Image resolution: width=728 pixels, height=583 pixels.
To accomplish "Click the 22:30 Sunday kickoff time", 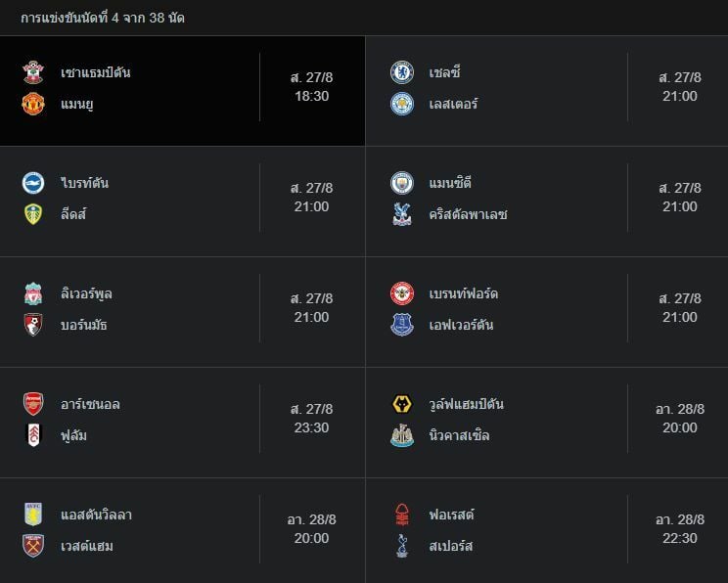I will (x=680, y=538).
